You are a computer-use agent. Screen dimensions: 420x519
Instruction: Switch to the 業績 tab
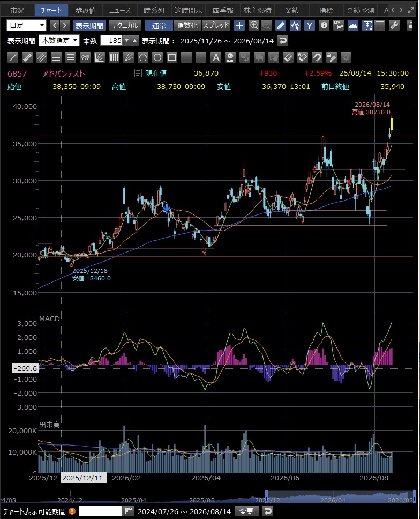point(292,10)
